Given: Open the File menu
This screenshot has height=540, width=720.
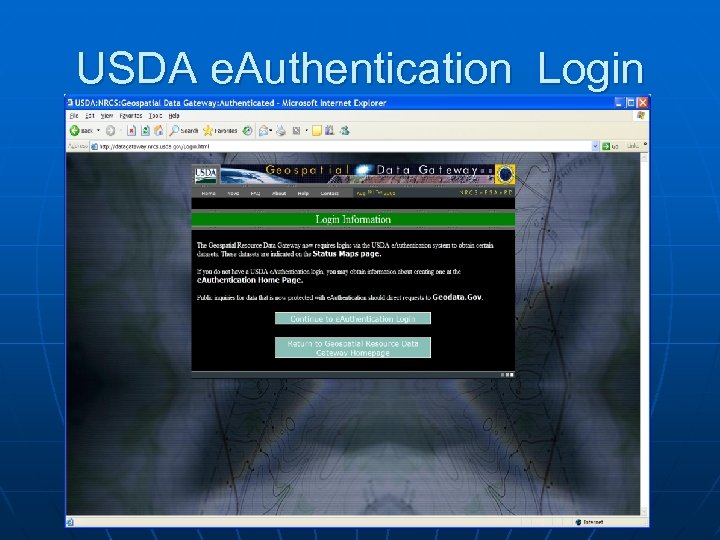Looking at the screenshot, I should pyautogui.click(x=73, y=116).
